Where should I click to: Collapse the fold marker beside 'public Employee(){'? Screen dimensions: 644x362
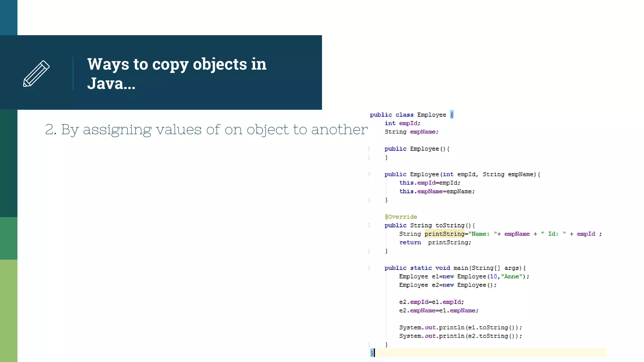[369, 149]
